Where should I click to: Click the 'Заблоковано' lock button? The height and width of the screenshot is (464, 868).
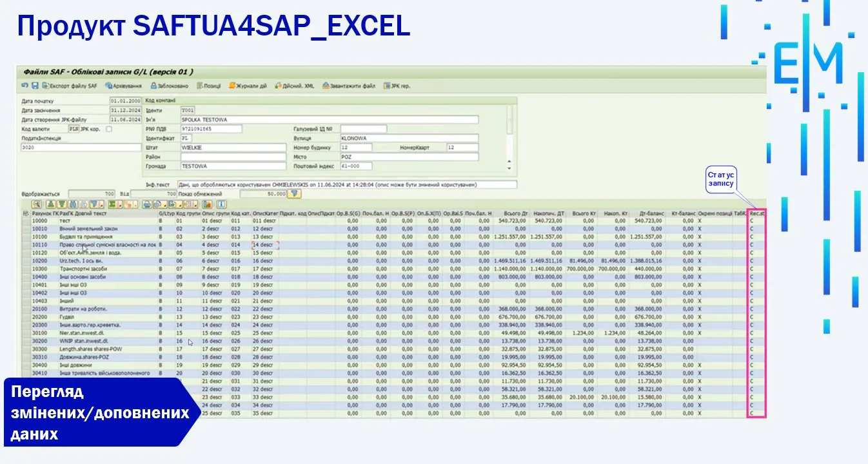coord(170,86)
